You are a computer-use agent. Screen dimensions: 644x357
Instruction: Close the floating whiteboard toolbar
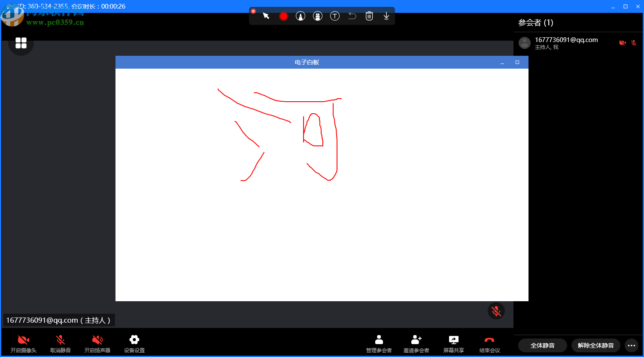253,11
